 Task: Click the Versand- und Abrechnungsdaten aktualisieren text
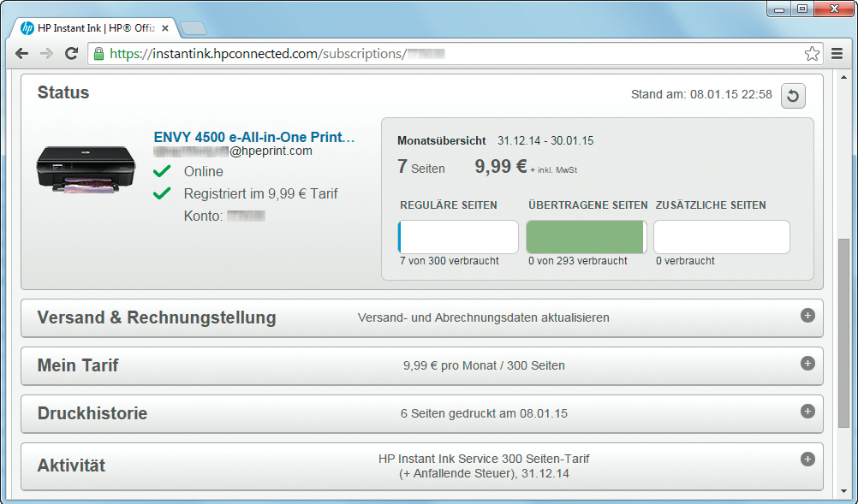(x=483, y=317)
